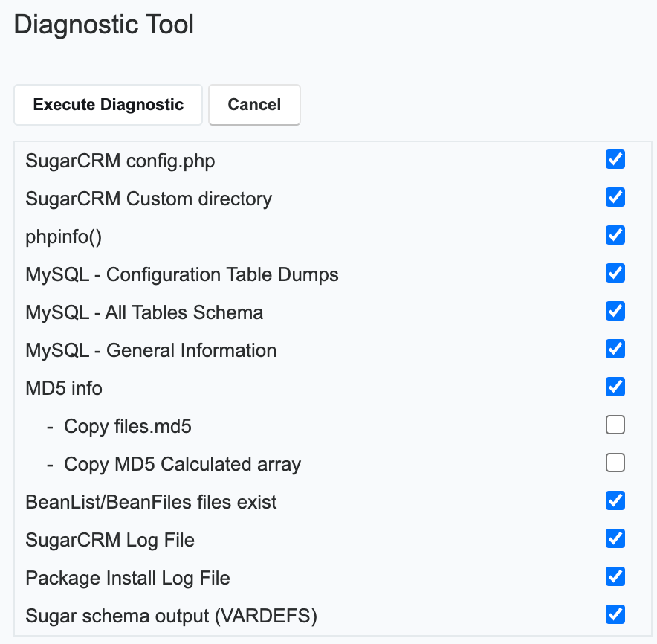The height and width of the screenshot is (644, 657).
Task: Click the Copy files.md5 label
Action: [x=128, y=426]
